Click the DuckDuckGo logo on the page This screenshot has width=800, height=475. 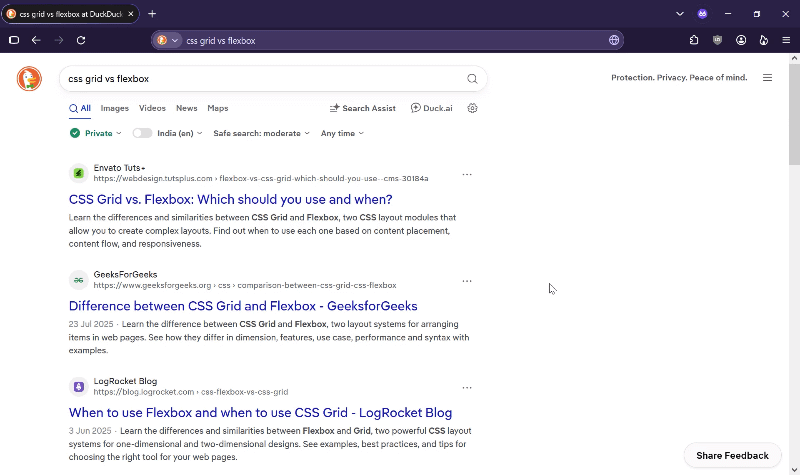click(x=29, y=79)
